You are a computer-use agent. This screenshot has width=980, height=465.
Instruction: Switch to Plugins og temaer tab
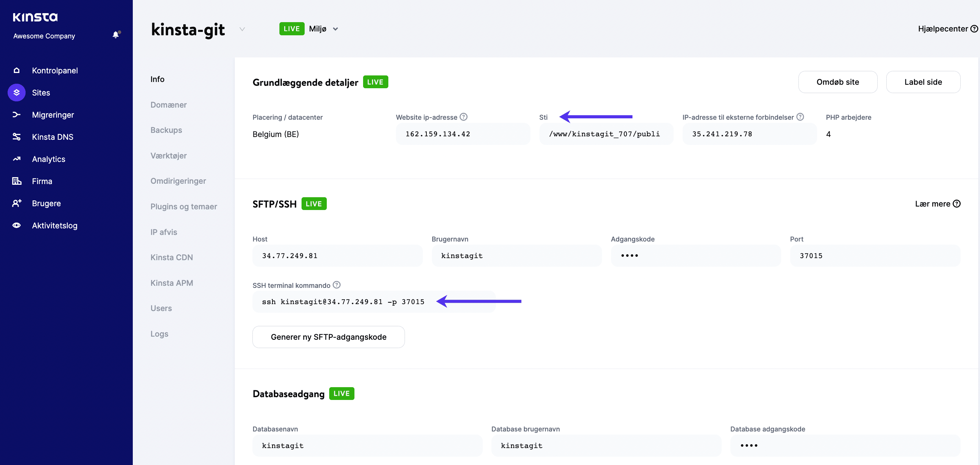184,207
